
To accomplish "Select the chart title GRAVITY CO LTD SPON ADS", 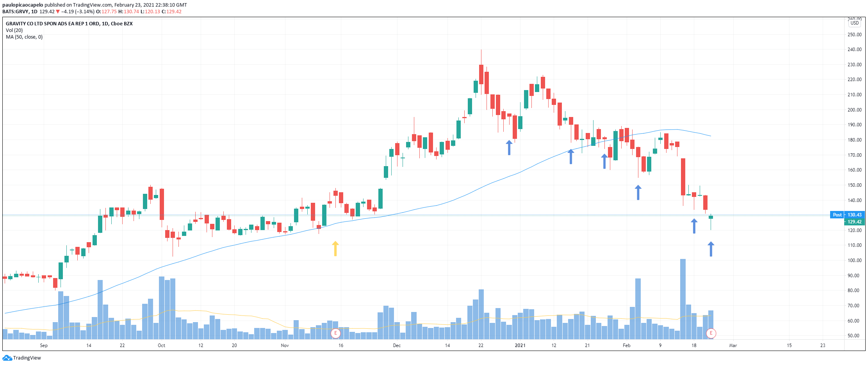I will click(69, 24).
